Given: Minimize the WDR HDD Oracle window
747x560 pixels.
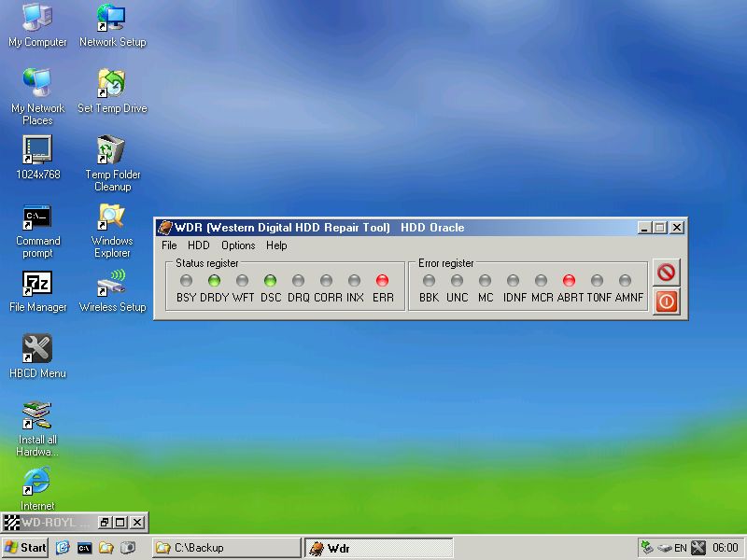Looking at the screenshot, I should coord(644,228).
